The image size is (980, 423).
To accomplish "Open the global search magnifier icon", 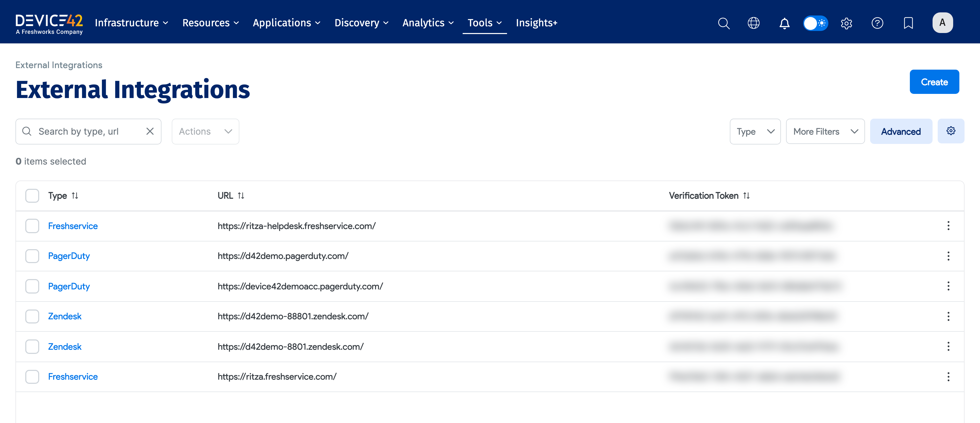I will [x=724, y=23].
